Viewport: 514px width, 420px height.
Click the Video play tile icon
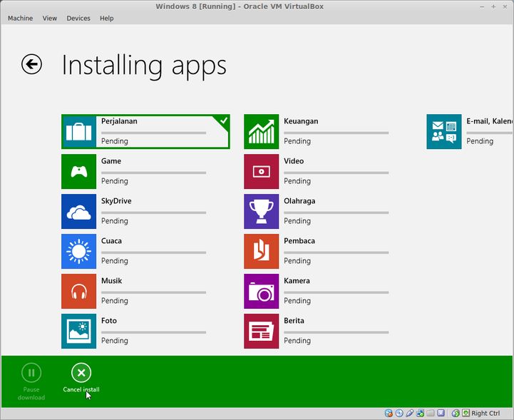(261, 171)
